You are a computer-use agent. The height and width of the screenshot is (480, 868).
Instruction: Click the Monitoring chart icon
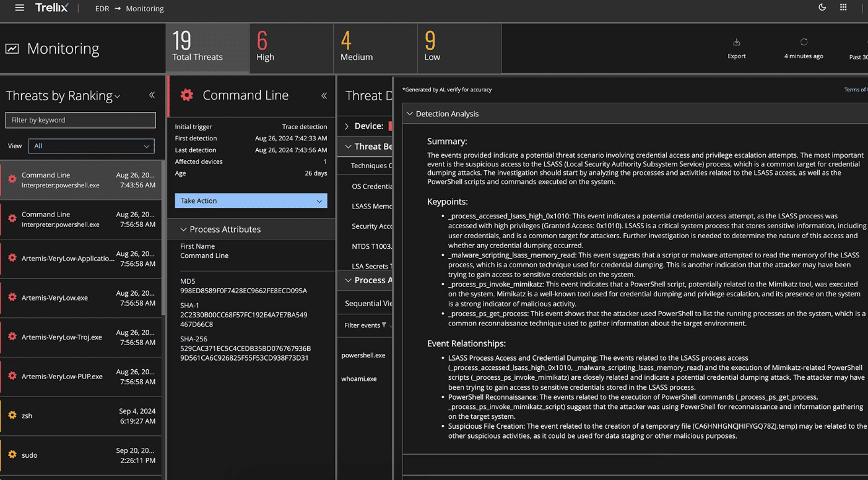[x=12, y=49]
